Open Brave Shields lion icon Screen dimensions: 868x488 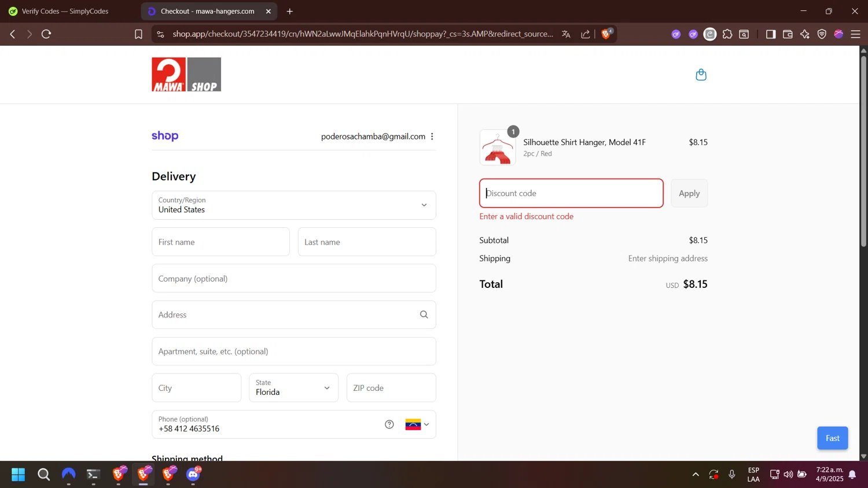coord(606,34)
